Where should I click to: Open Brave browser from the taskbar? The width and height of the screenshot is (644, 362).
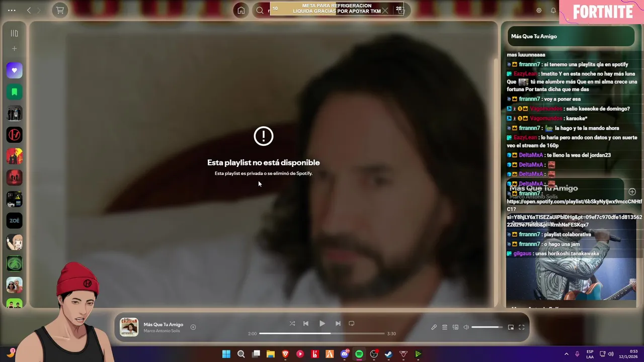pos(285,354)
